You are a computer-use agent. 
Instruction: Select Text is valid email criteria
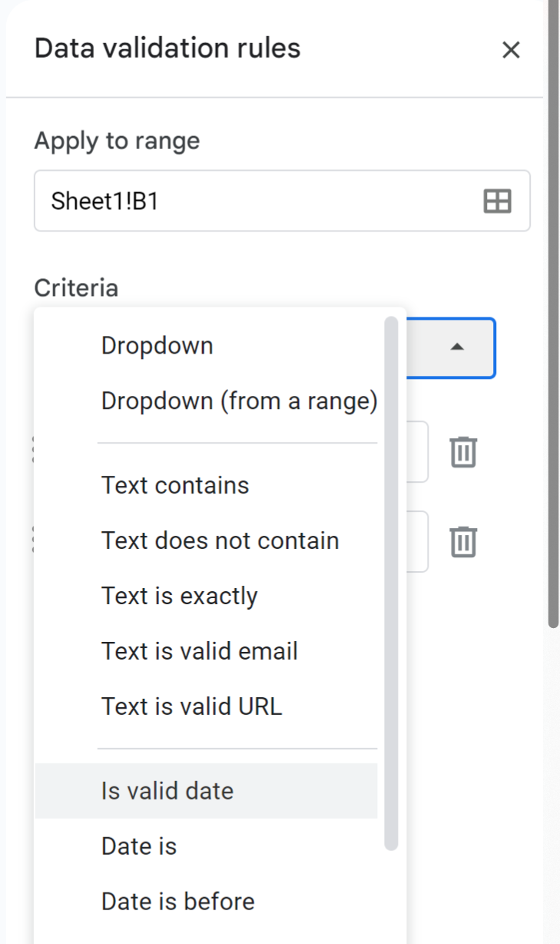tap(198, 651)
